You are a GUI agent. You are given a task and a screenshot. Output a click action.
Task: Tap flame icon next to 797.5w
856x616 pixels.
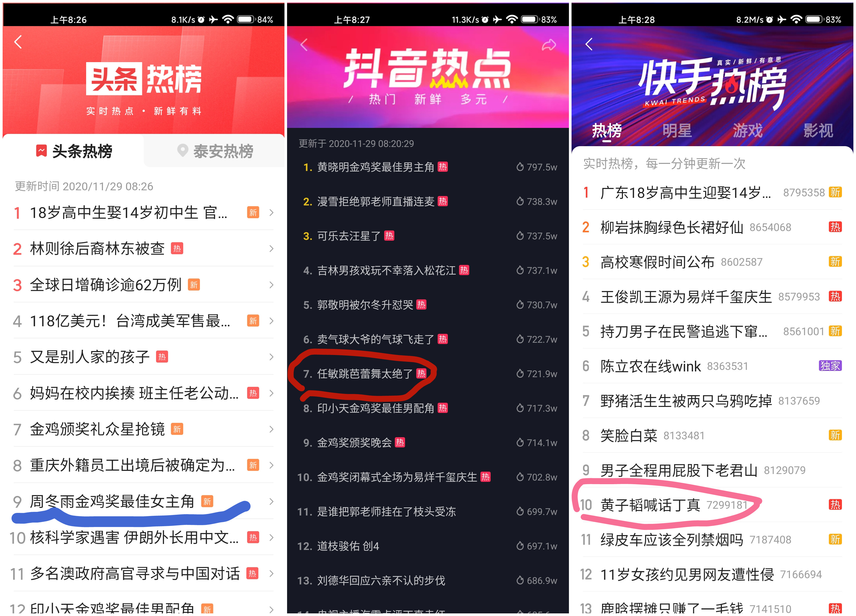click(520, 167)
